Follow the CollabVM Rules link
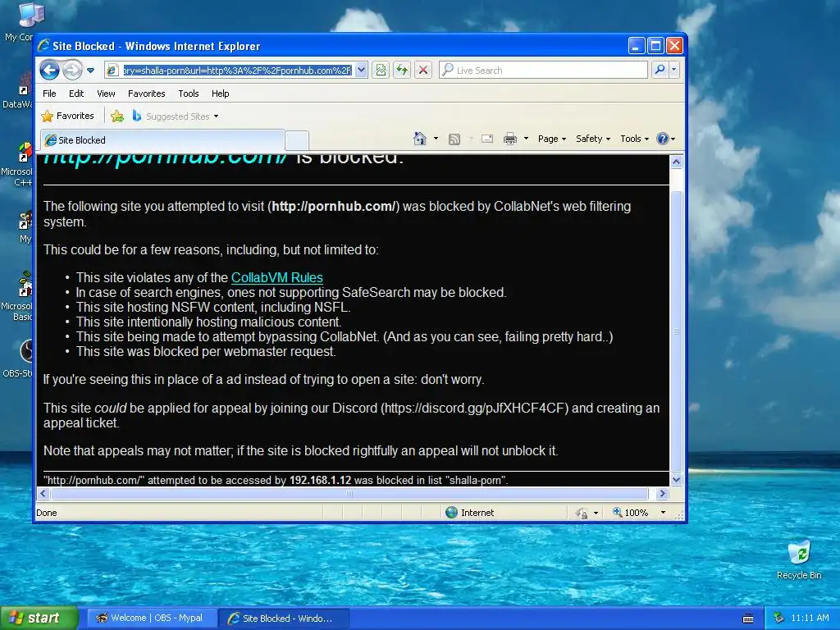 coord(277,277)
